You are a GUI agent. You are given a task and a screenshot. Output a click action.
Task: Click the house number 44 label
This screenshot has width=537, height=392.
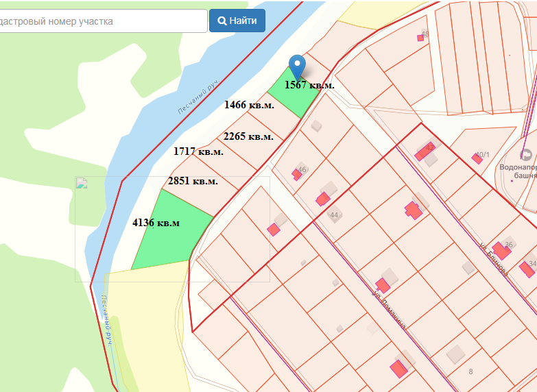334,215
